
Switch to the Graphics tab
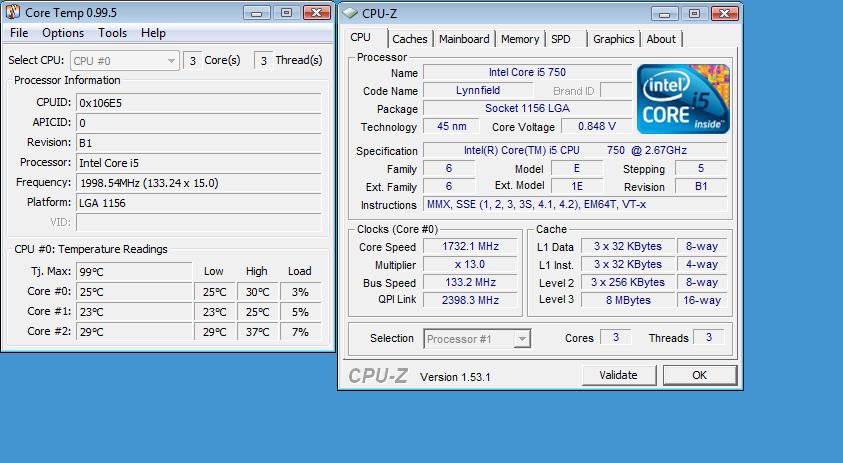pyautogui.click(x=613, y=39)
